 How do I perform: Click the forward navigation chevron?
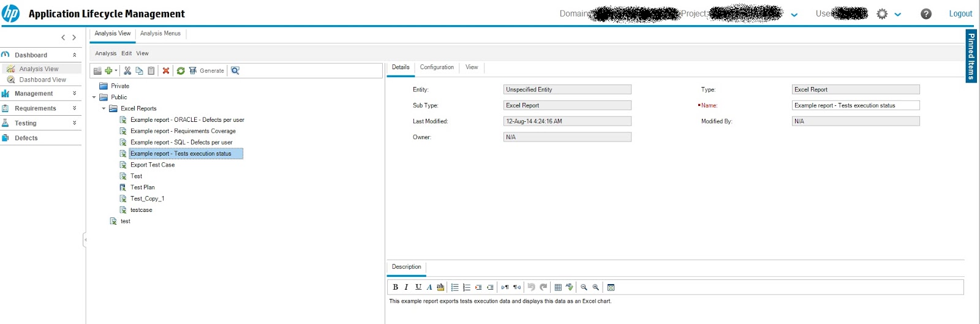(74, 38)
